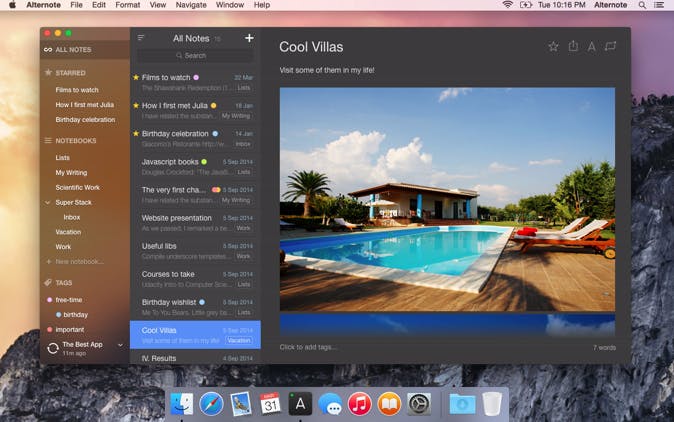The image size is (674, 422).
Task: Open the Lists notebook
Action: pos(62,158)
